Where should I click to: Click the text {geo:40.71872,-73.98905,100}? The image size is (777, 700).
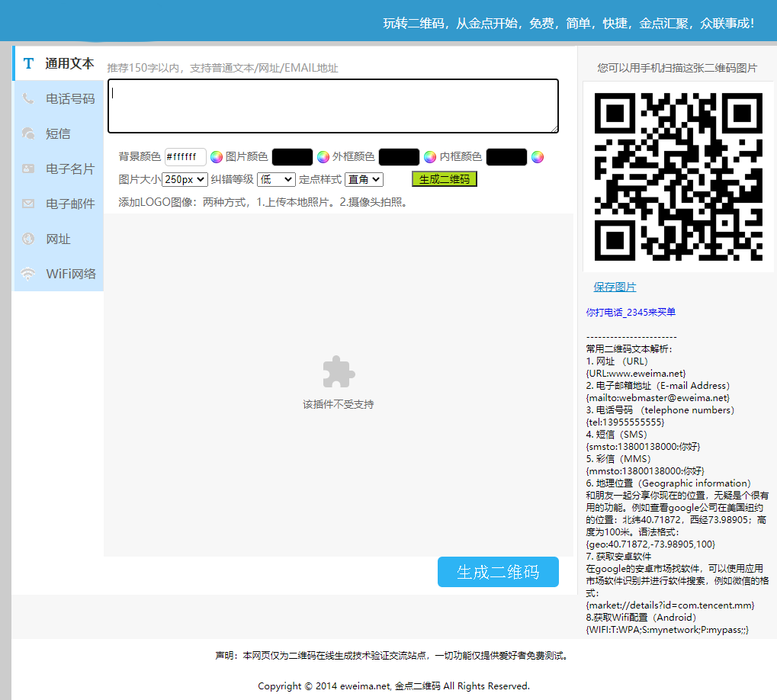650,544
